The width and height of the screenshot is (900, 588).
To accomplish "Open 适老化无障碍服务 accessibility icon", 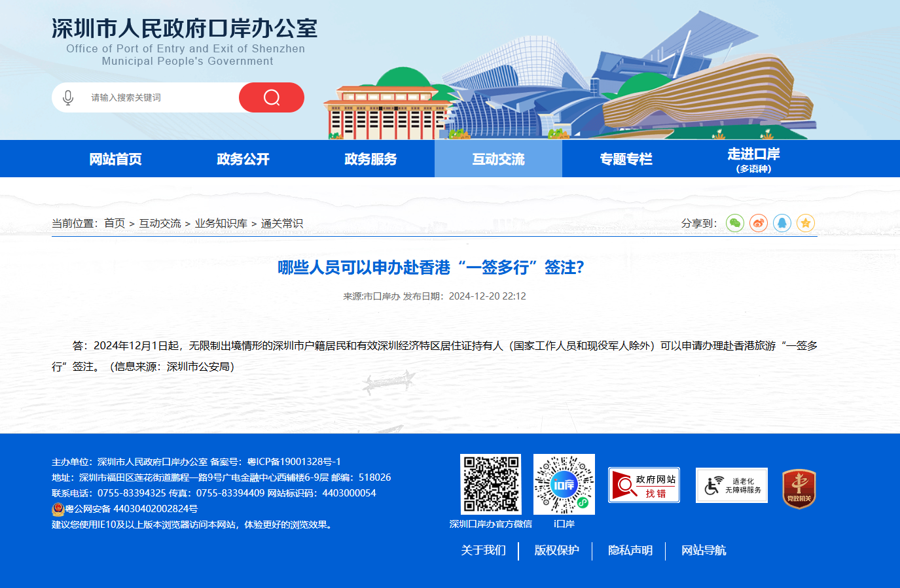I will pyautogui.click(x=732, y=485).
